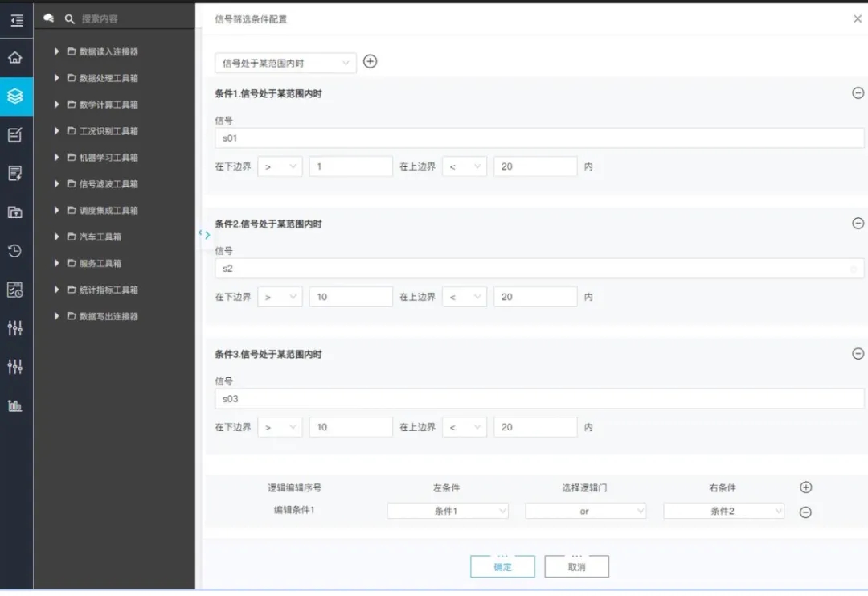Select the stacked layers icon in sidebar

click(15, 97)
